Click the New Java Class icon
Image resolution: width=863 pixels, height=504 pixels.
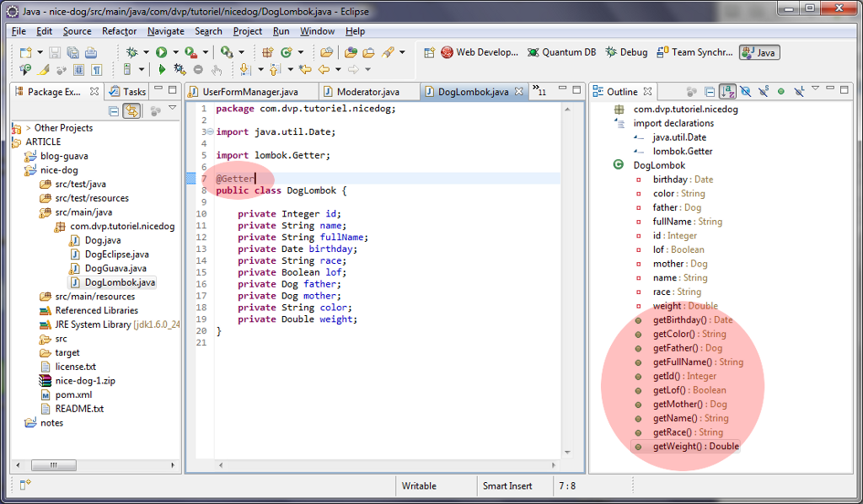[x=286, y=52]
